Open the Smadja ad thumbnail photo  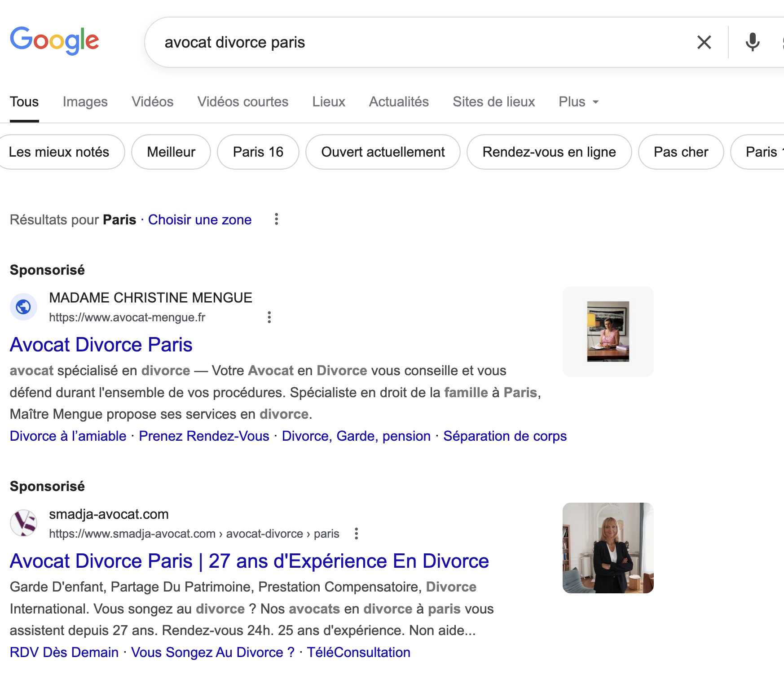point(608,548)
